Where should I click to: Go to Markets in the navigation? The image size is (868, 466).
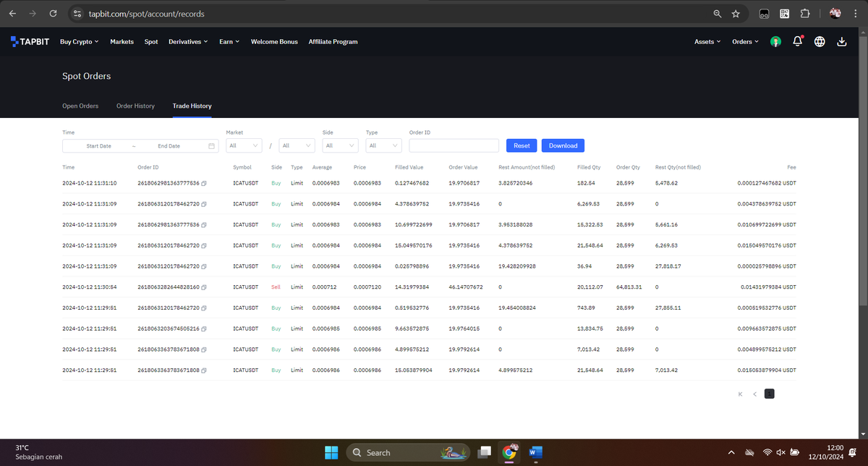tap(122, 42)
